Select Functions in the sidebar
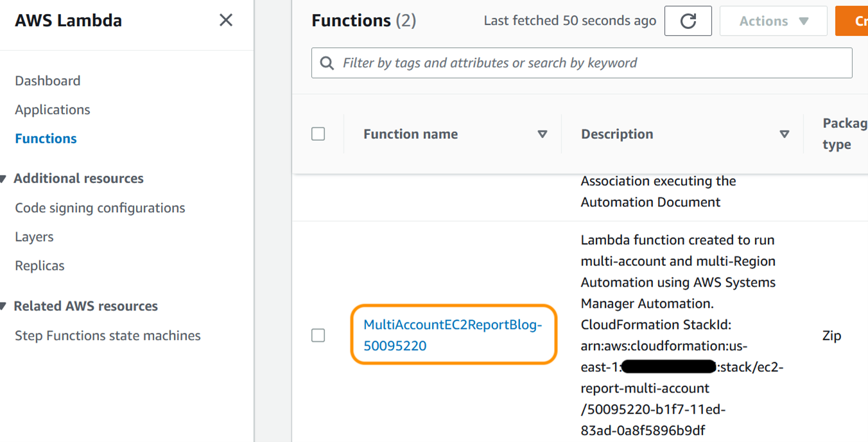The width and height of the screenshot is (868, 442). pyautogui.click(x=45, y=138)
